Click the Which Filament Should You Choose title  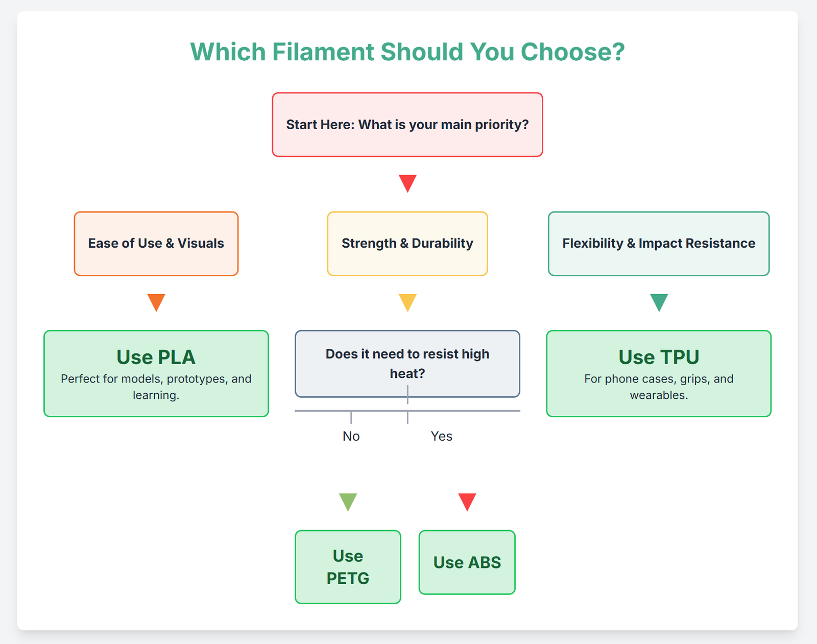(407, 52)
